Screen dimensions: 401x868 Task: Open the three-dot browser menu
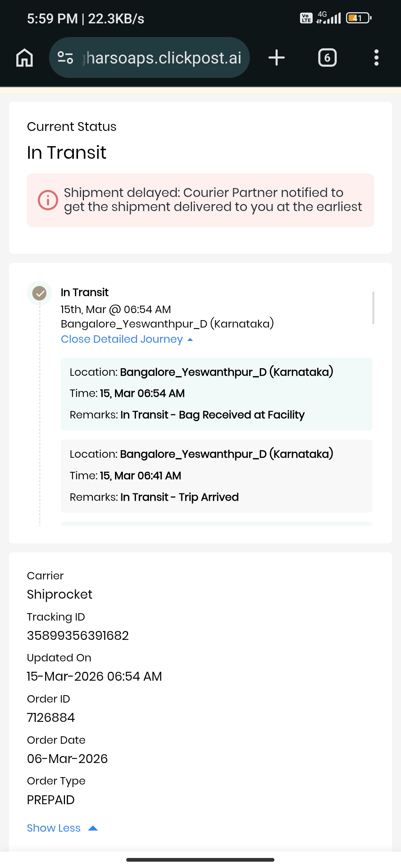point(376,58)
